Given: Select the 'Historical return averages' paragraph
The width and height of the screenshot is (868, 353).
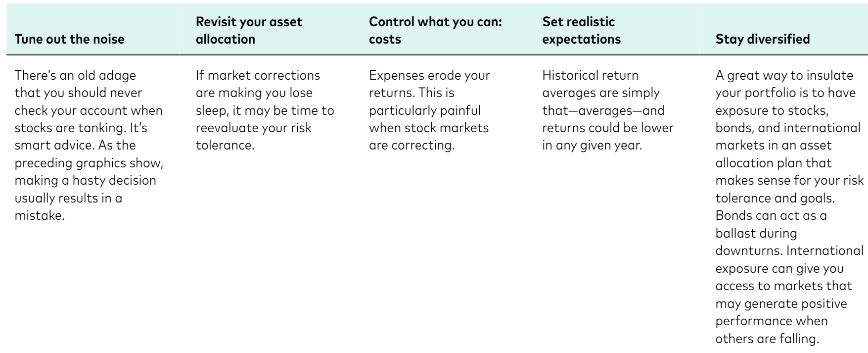Looking at the screenshot, I should coord(608,110).
